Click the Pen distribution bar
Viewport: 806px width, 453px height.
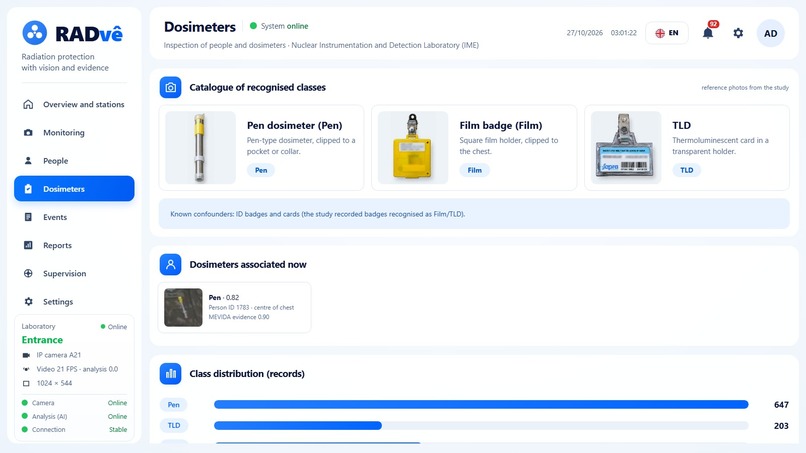(481, 405)
